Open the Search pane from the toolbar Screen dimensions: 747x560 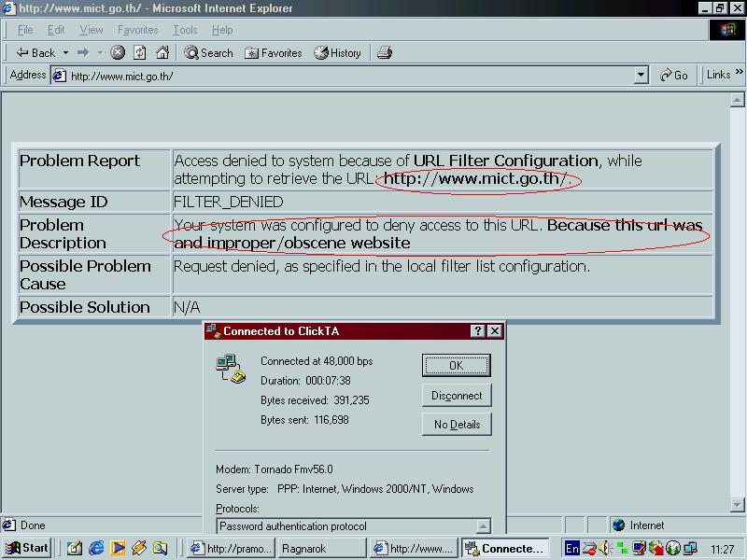point(208,53)
